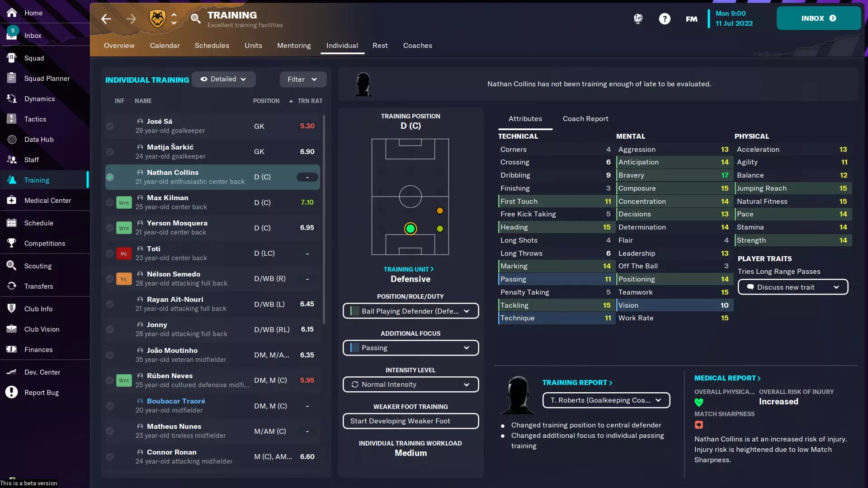Toggle checkbox beside Rúben Neves

[110, 380]
